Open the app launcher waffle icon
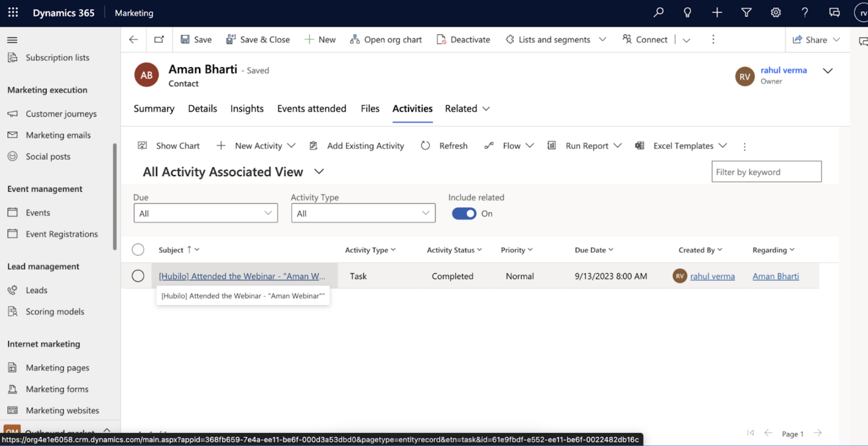Image resolution: width=868 pixels, height=446 pixels. coord(13,13)
